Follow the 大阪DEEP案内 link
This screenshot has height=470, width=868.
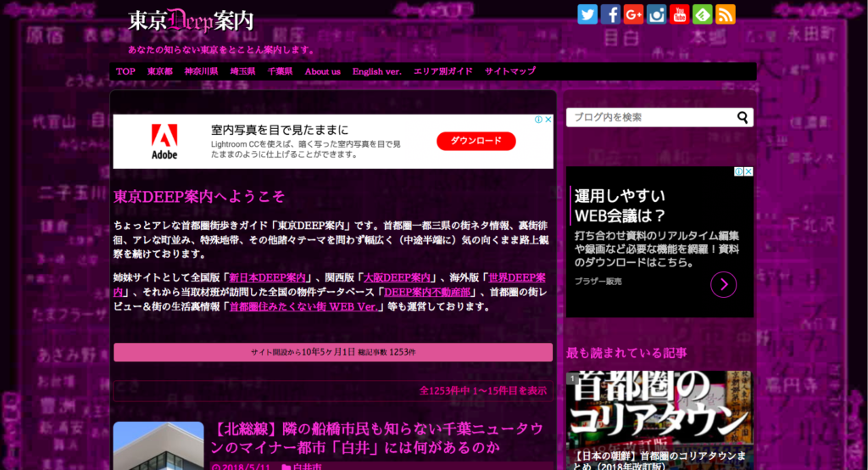coord(397,277)
